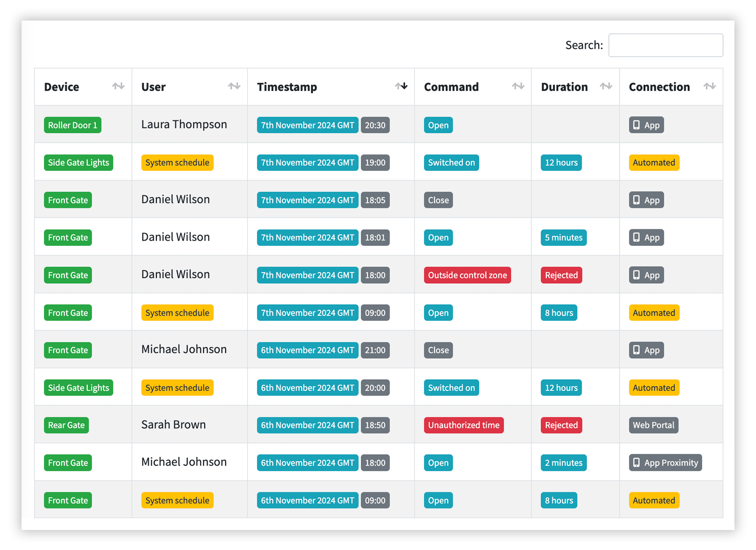Click the Connection column header label
The width and height of the screenshot is (756, 550).
click(x=659, y=87)
